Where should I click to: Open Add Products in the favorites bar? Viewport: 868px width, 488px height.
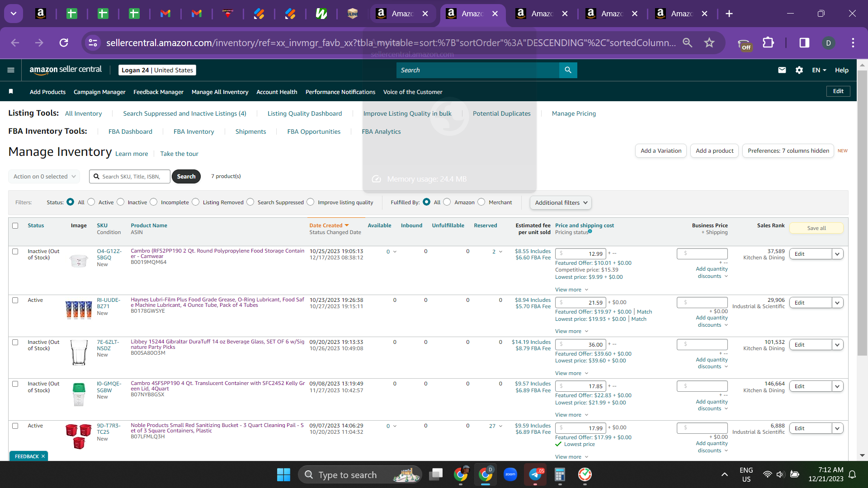[x=47, y=92]
